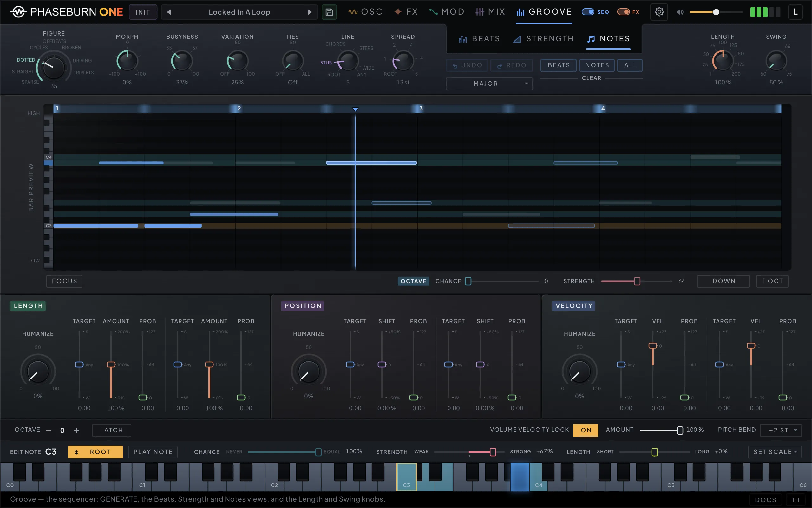Image resolution: width=812 pixels, height=508 pixels.
Task: Click the octave STRENGTH slider handle
Action: coord(637,281)
